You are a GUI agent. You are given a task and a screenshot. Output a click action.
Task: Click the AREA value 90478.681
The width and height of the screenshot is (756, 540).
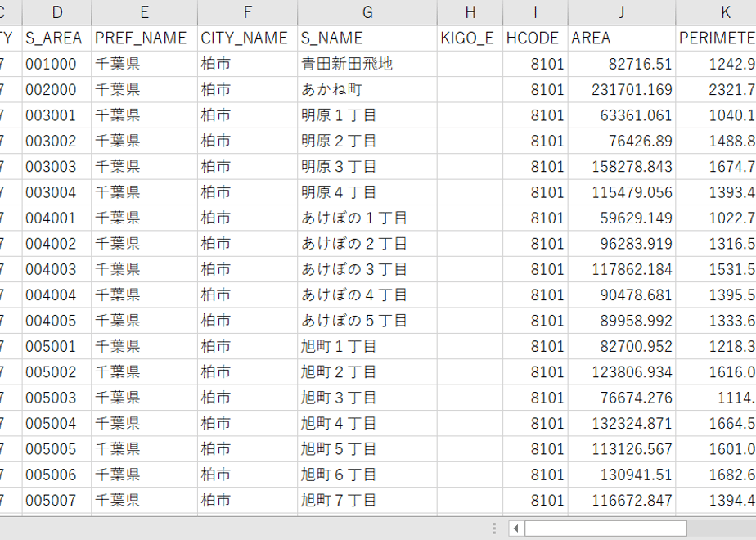click(x=622, y=295)
